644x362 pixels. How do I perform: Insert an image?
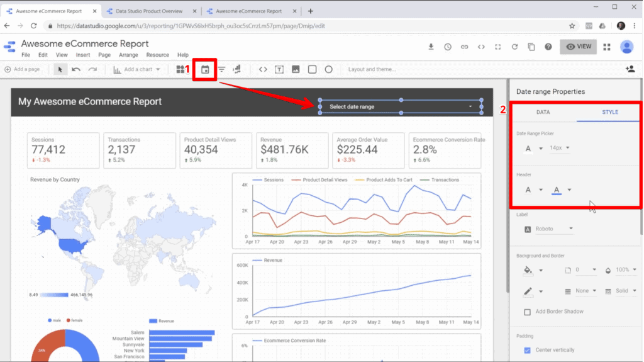point(296,69)
